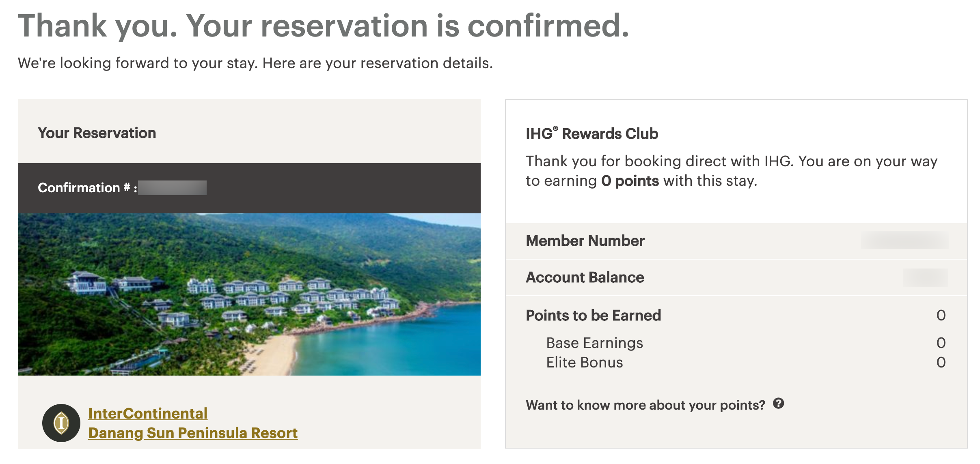980x464 pixels.
Task: Click the "Points to be Earned" label
Action: coord(593,316)
